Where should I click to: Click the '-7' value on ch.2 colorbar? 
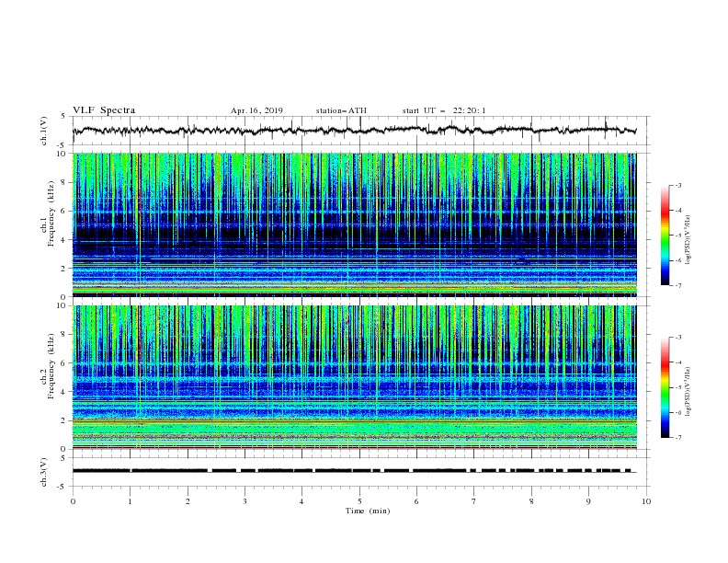pos(677,438)
